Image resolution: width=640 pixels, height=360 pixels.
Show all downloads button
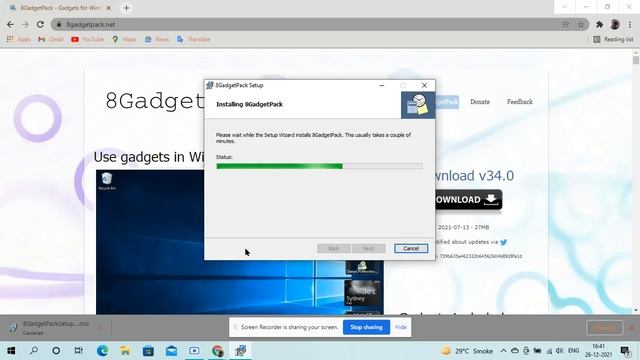pyautogui.click(x=604, y=327)
